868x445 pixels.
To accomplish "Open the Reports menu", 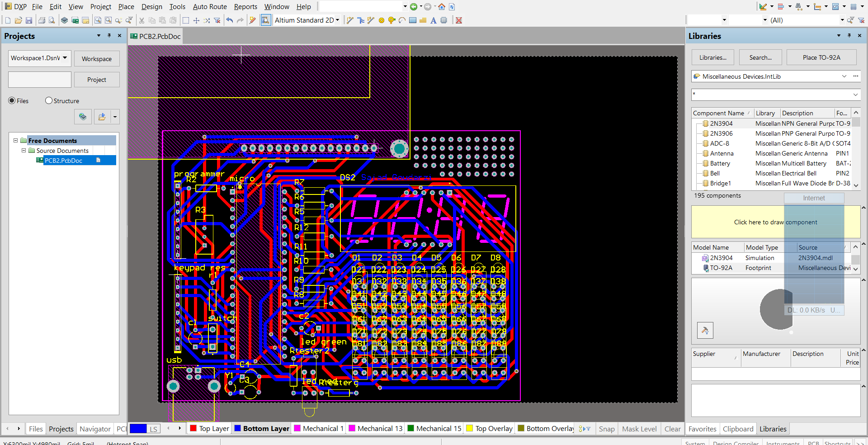I will 245,7.
